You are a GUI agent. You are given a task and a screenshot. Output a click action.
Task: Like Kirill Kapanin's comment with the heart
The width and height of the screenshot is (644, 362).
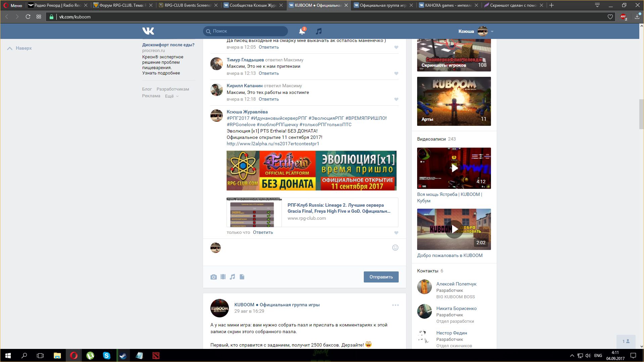click(396, 99)
